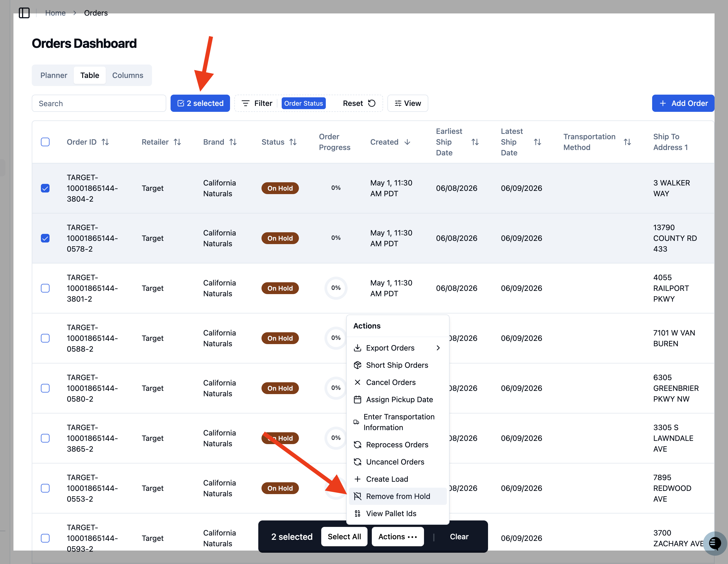Image resolution: width=728 pixels, height=564 pixels.
Task: Click 0% progress ring for order 3801-2
Action: click(x=336, y=288)
